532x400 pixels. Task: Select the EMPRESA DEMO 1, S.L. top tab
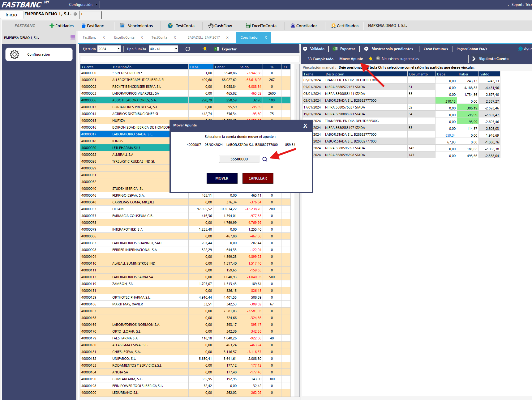coord(48,14)
